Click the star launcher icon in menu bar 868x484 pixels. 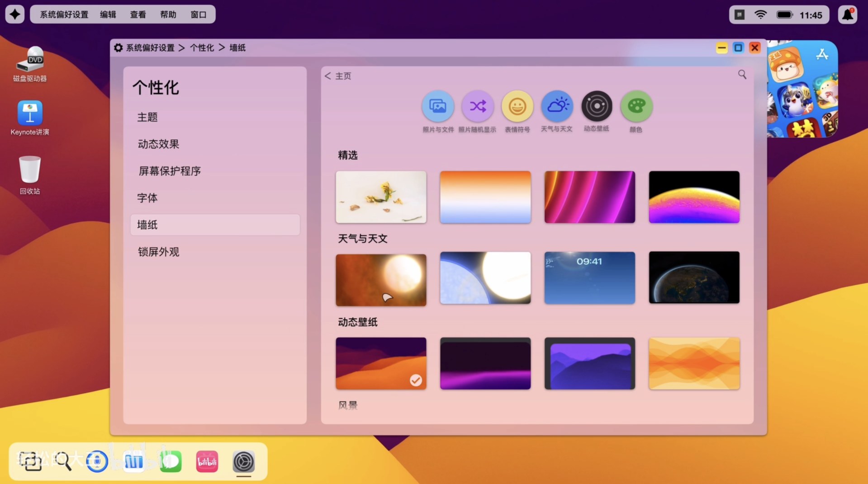coord(15,14)
